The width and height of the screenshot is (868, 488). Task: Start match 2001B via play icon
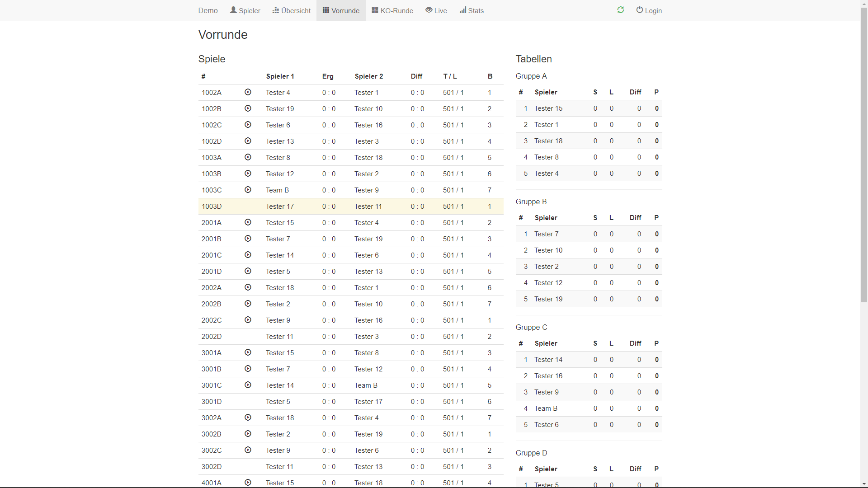point(248,239)
